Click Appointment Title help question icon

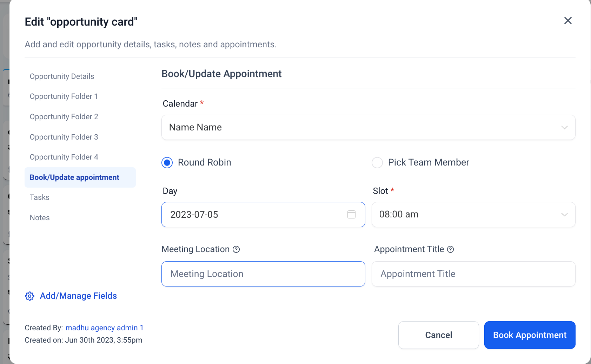451,249
